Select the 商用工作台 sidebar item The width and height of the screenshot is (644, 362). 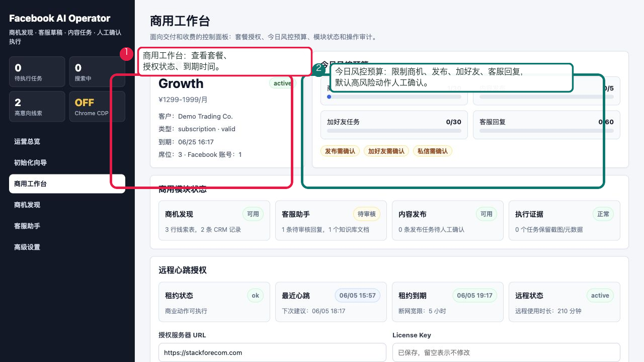(x=67, y=184)
